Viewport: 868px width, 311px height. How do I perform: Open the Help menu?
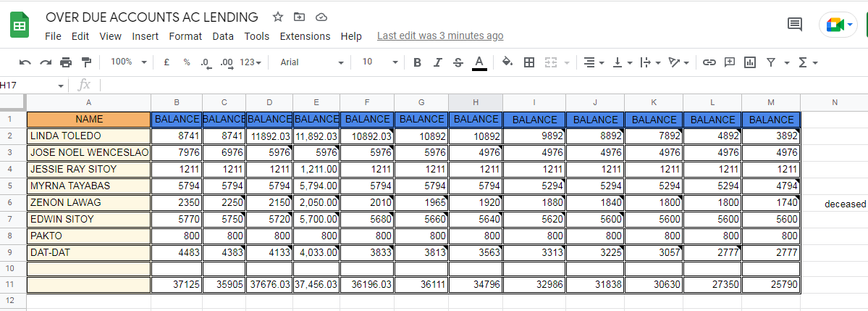coord(351,36)
